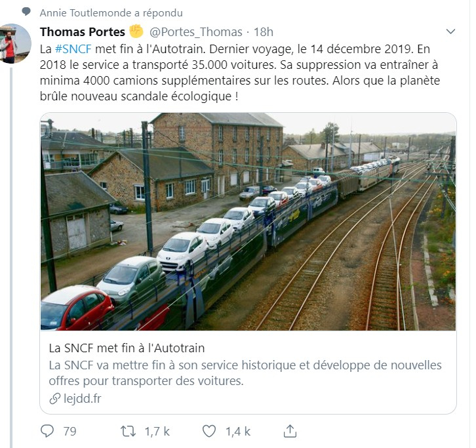Click the link chain icon next to lejdd.fr
The height and width of the screenshot is (448, 476).
(55, 399)
